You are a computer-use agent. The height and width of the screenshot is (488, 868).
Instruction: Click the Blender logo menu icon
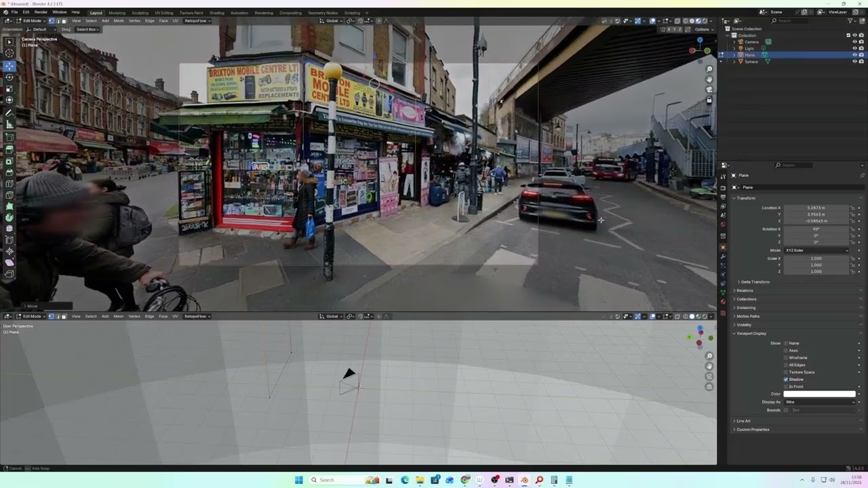(x=5, y=12)
